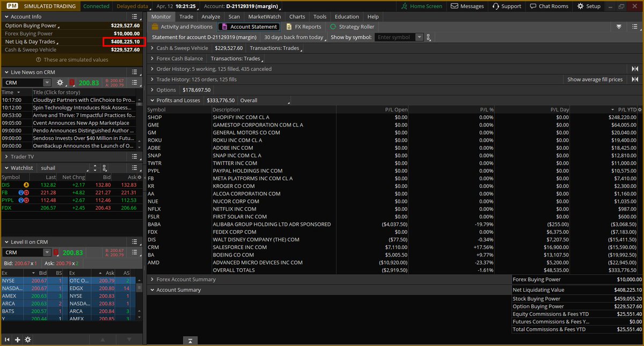Open Account Info panel list menu
This screenshot has width=644, height=346.
[x=135, y=17]
